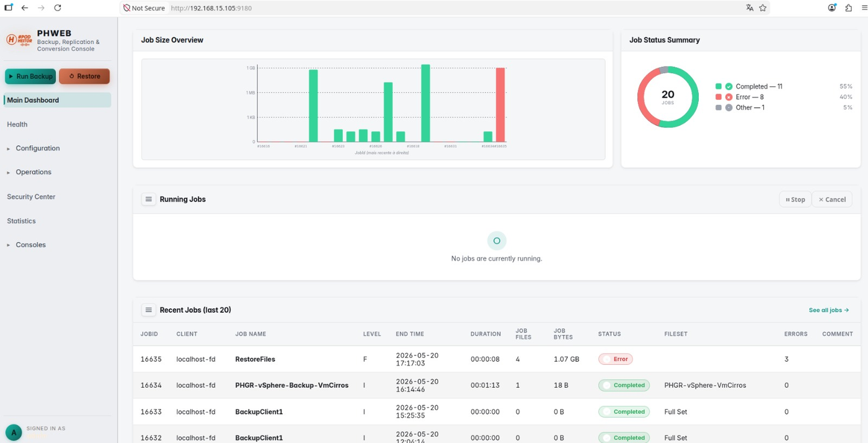Click the Completed — 11 legend label
Screen dimensions: 868x443
759,86
